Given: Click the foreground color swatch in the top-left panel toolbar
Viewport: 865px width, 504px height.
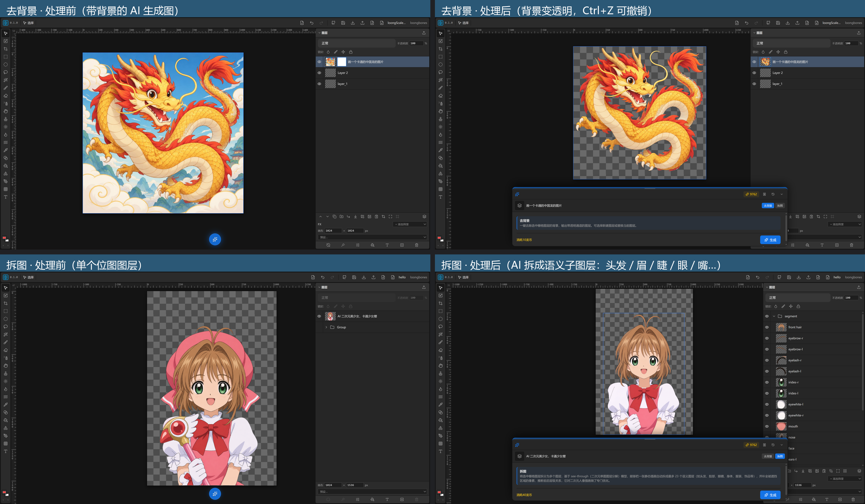Looking at the screenshot, I should 4,237.
